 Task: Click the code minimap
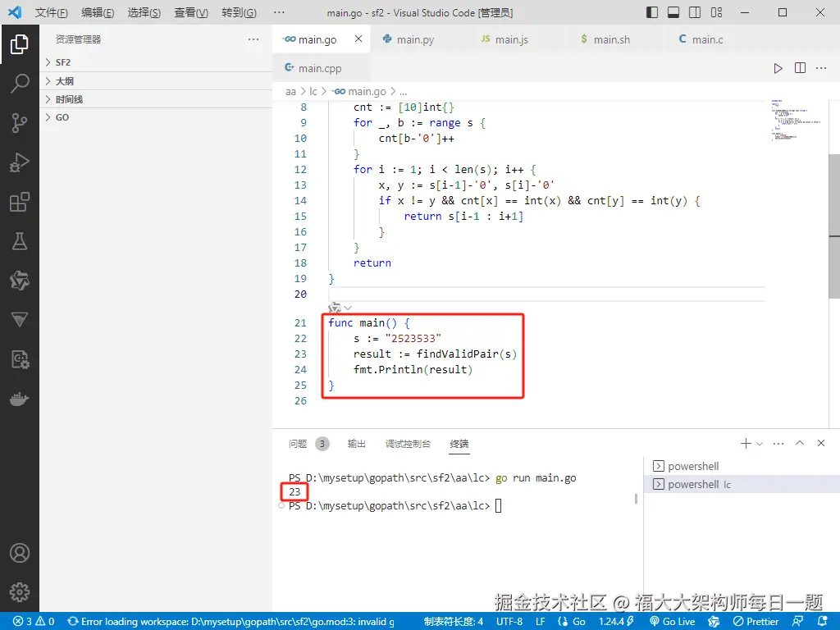(796, 120)
